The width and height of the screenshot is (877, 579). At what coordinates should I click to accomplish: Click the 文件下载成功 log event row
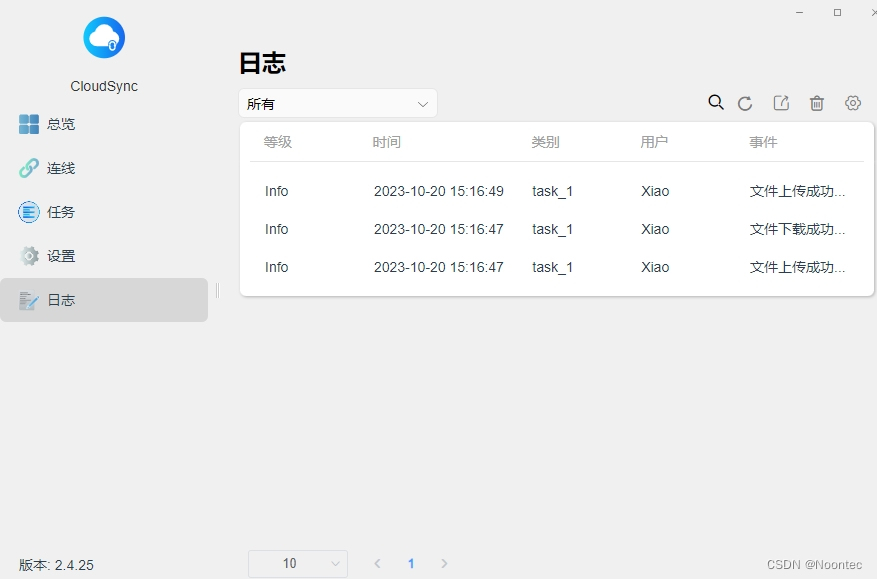(x=797, y=229)
